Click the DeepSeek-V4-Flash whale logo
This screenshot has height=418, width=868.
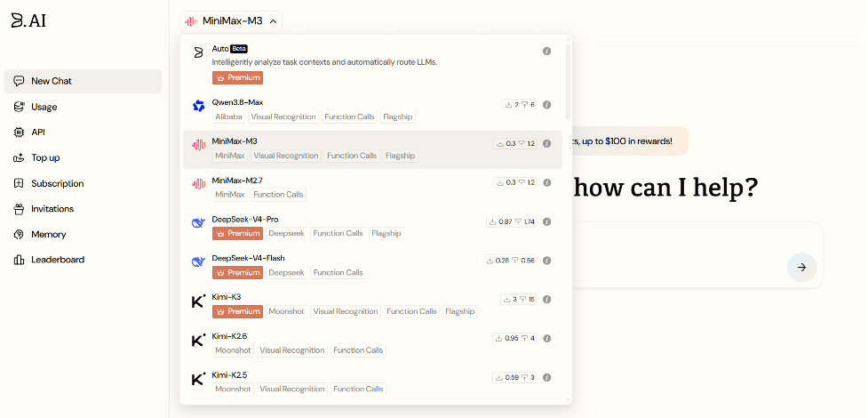coord(198,261)
